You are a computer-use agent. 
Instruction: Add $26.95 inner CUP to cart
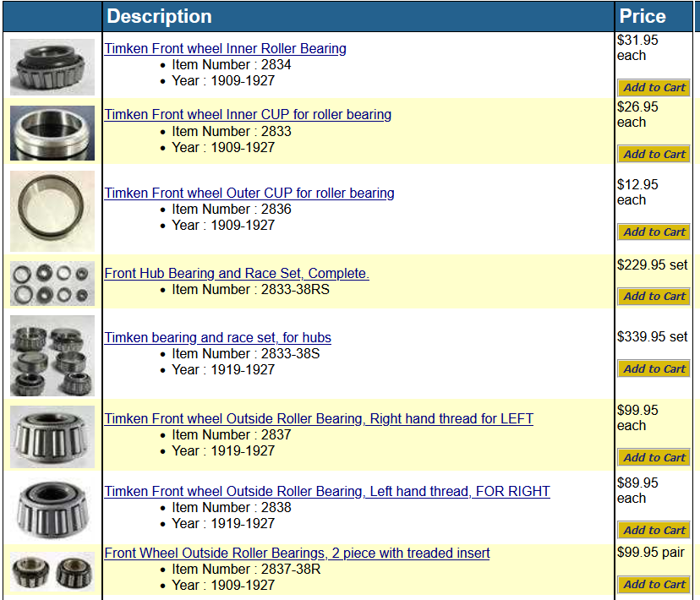(x=654, y=155)
